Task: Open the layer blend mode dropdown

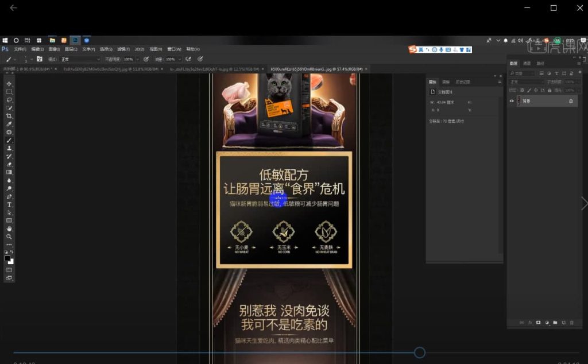Action: tap(524, 82)
